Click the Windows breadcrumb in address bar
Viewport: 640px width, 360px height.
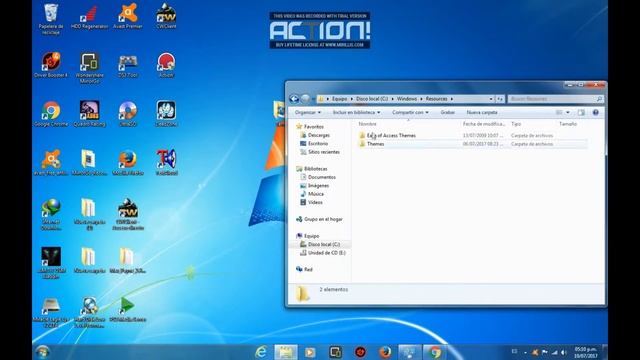coord(407,99)
